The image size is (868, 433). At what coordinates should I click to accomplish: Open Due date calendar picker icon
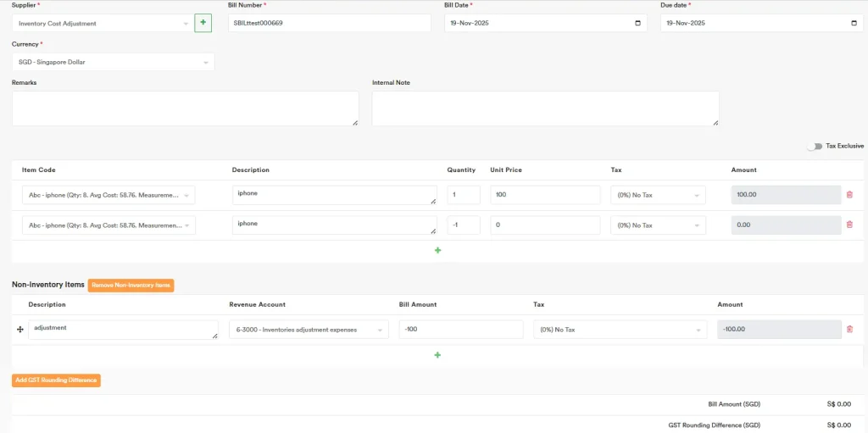point(854,23)
